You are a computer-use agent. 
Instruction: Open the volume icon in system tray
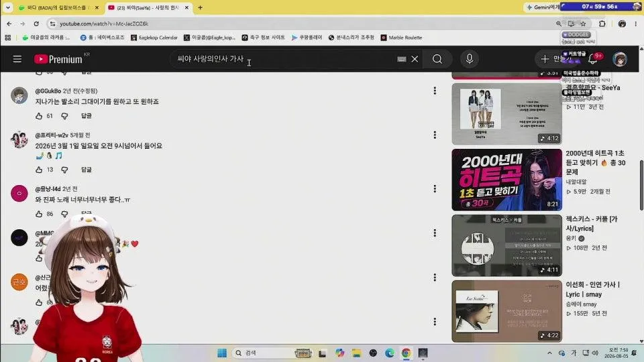[595, 353]
